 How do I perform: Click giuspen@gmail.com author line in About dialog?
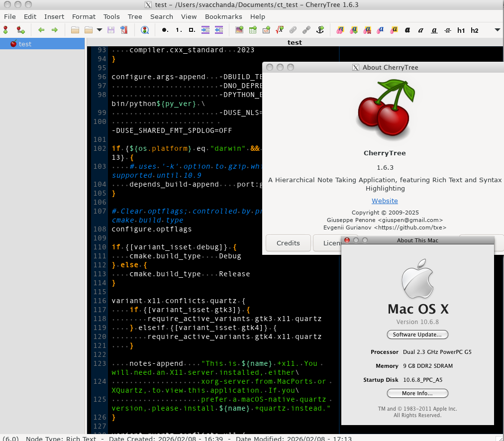[x=385, y=220]
